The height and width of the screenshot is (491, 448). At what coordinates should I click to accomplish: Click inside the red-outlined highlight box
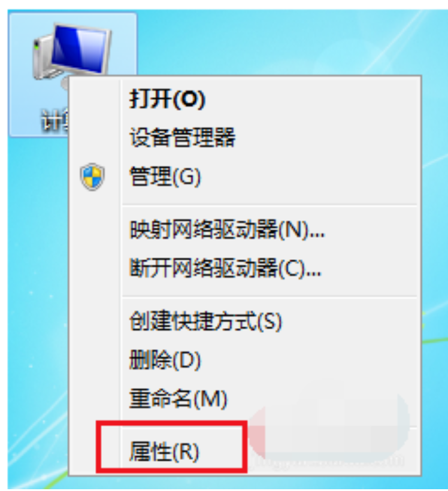coord(171,447)
